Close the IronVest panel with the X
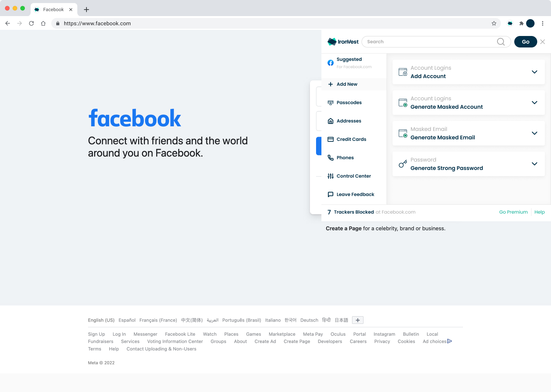This screenshot has height=392, width=551. click(x=543, y=42)
